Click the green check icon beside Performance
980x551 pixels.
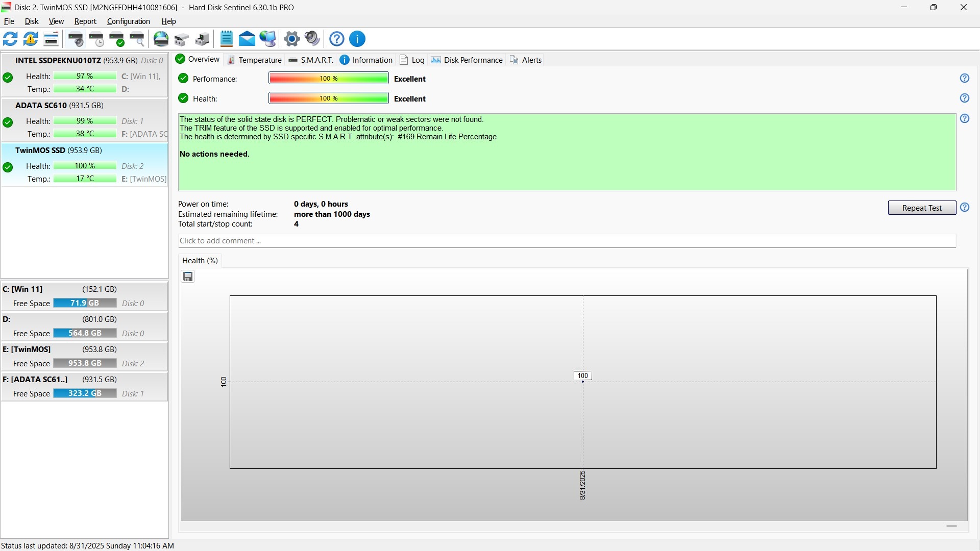[x=183, y=78]
